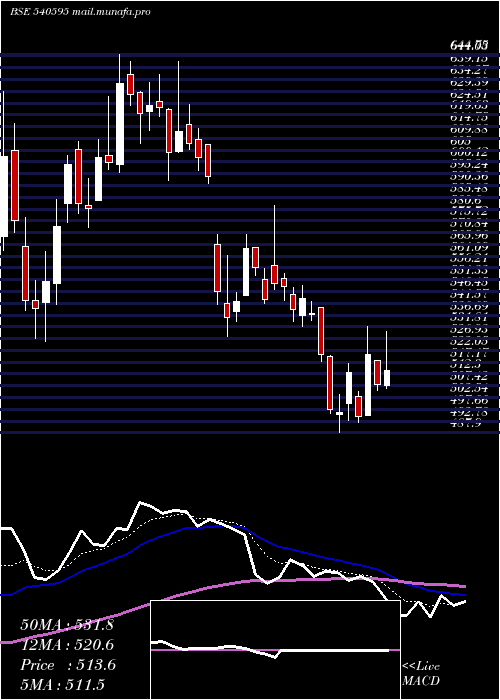Click the '5MA : 511.5' label
This screenshot has width=500, height=700.
pyautogui.click(x=62, y=684)
